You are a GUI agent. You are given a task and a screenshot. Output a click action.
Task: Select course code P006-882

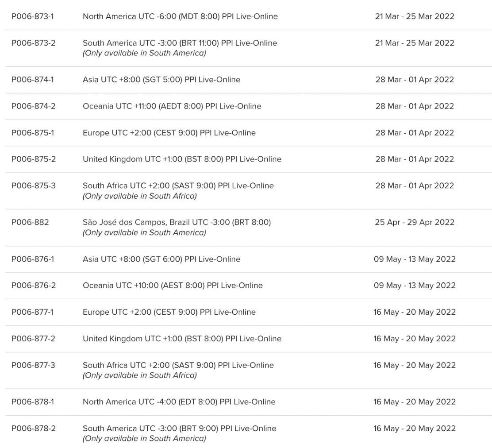[x=30, y=222]
